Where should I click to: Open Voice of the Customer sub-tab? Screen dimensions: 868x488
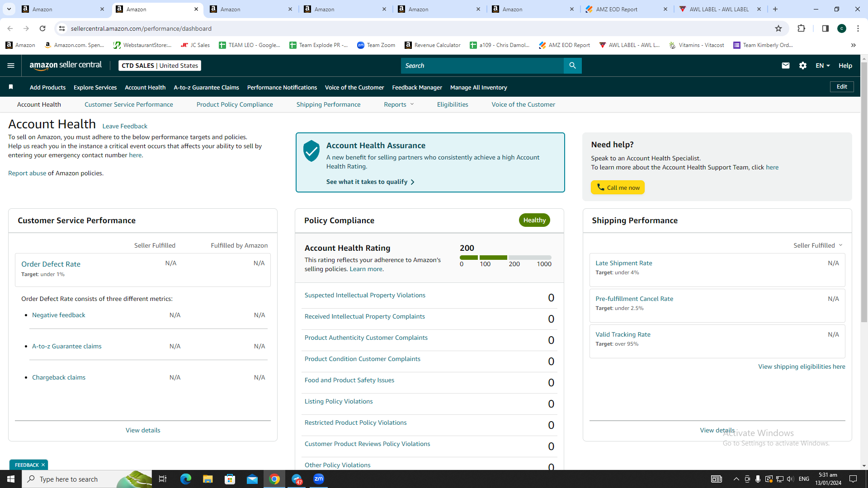click(x=523, y=104)
